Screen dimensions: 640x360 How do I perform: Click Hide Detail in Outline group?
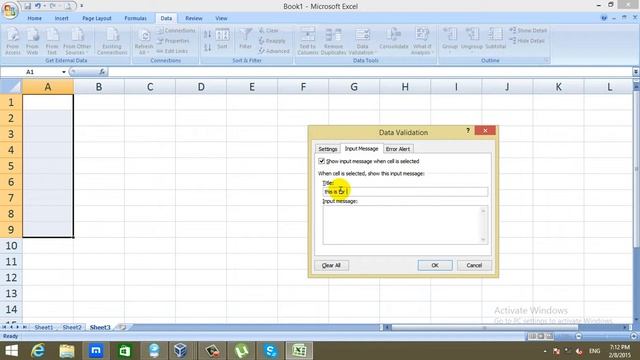(527, 41)
